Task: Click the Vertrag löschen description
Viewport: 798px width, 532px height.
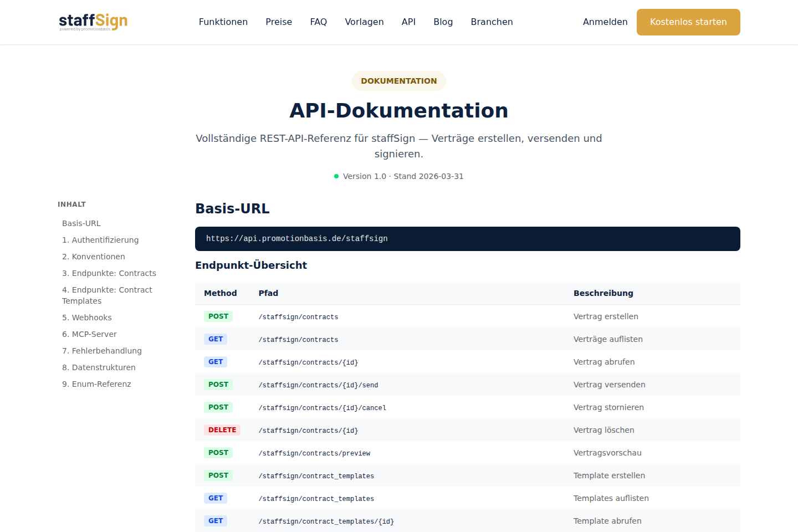Action: pos(604,430)
